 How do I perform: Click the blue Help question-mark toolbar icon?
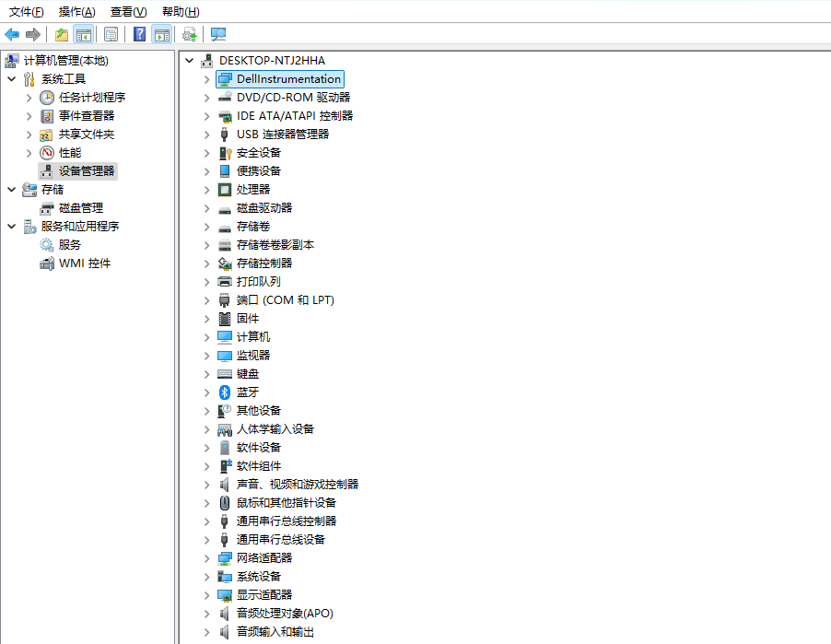(139, 34)
